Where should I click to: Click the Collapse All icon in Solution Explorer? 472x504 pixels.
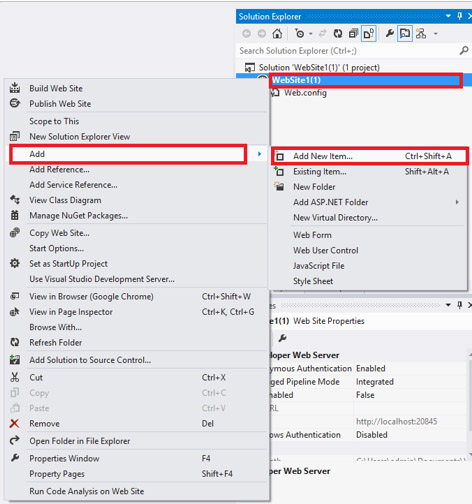(353, 34)
